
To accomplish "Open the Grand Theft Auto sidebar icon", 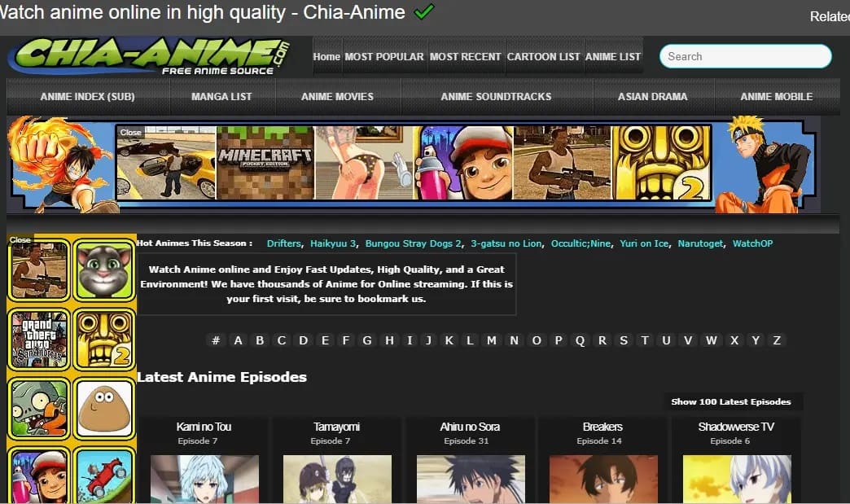I will 39,340.
